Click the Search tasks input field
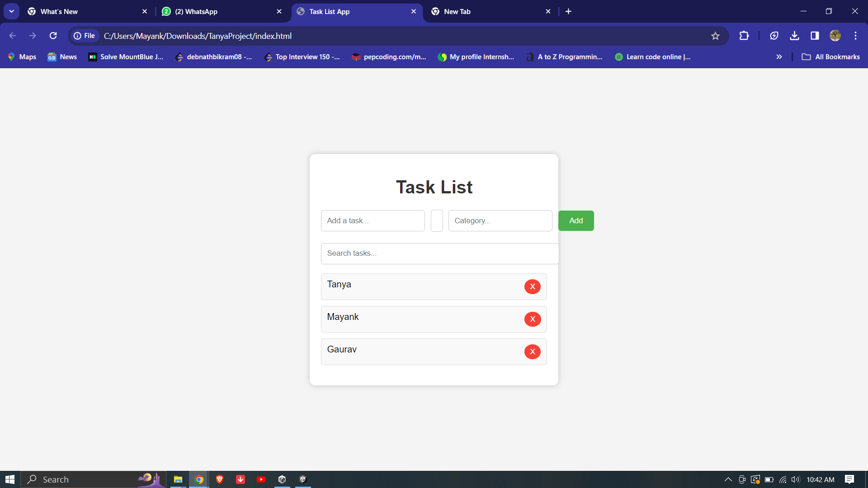Screen dimensions: 868x488 click(439, 253)
